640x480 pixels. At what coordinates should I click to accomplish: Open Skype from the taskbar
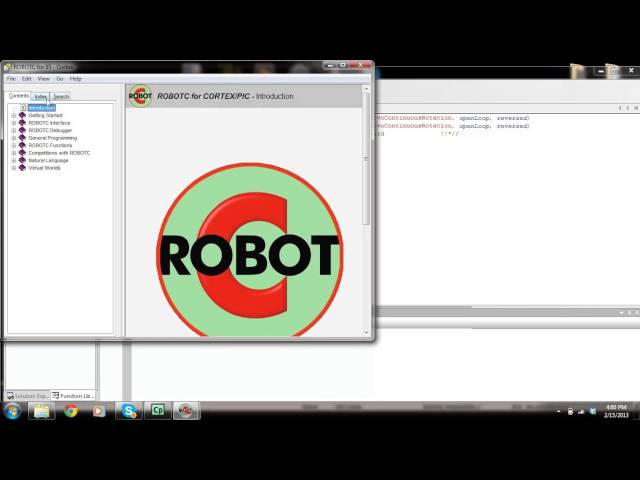[129, 411]
